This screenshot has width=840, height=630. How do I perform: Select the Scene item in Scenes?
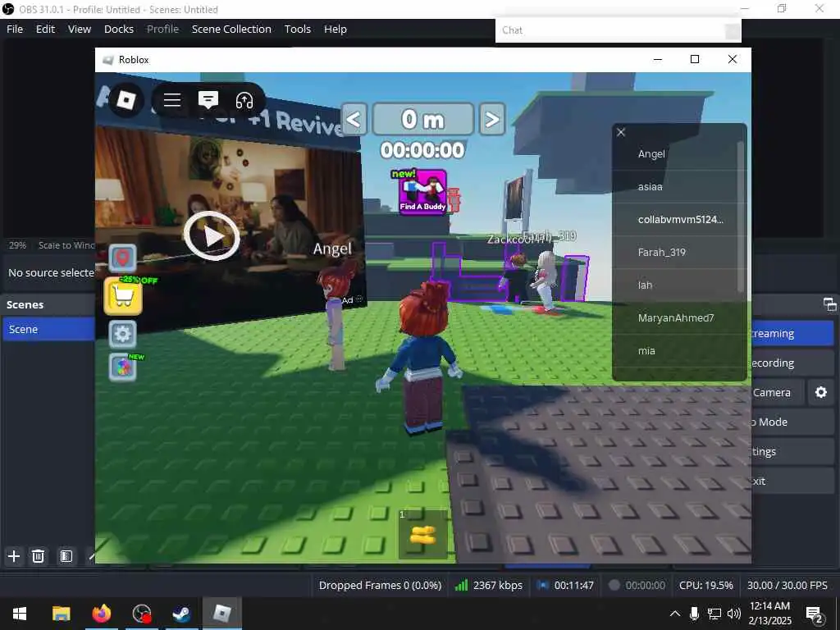49,330
